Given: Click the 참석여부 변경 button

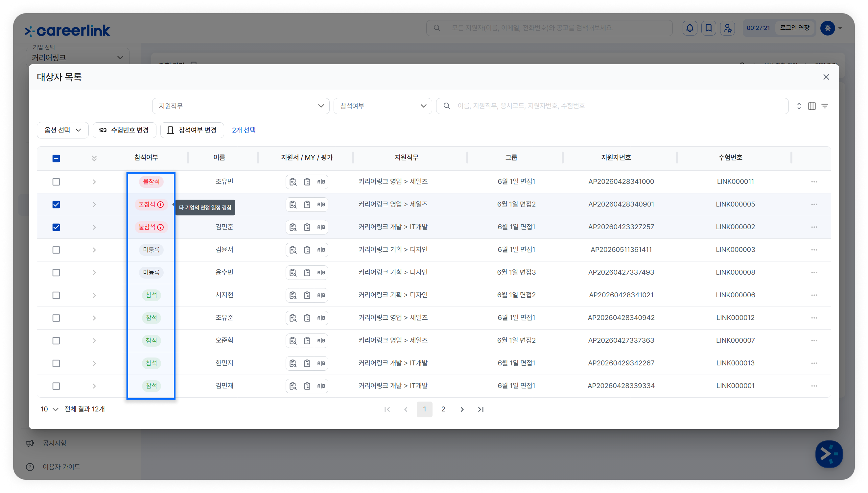Looking at the screenshot, I should click(x=192, y=130).
